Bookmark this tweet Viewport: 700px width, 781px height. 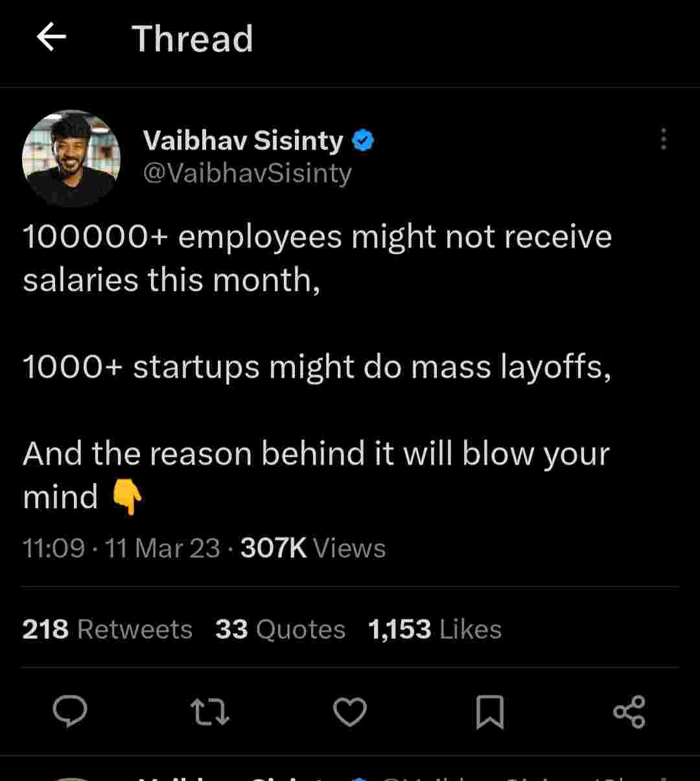[x=490, y=712]
